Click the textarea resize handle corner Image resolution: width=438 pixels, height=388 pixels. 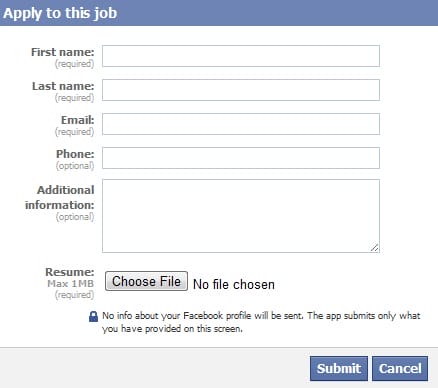pyautogui.click(x=374, y=247)
